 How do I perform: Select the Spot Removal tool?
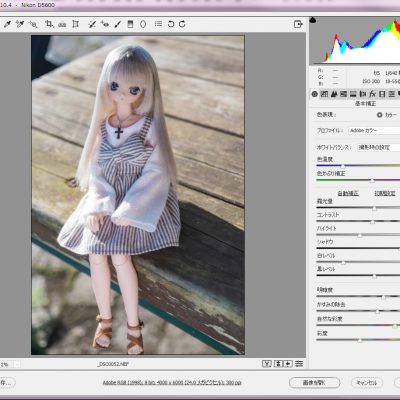click(x=92, y=24)
